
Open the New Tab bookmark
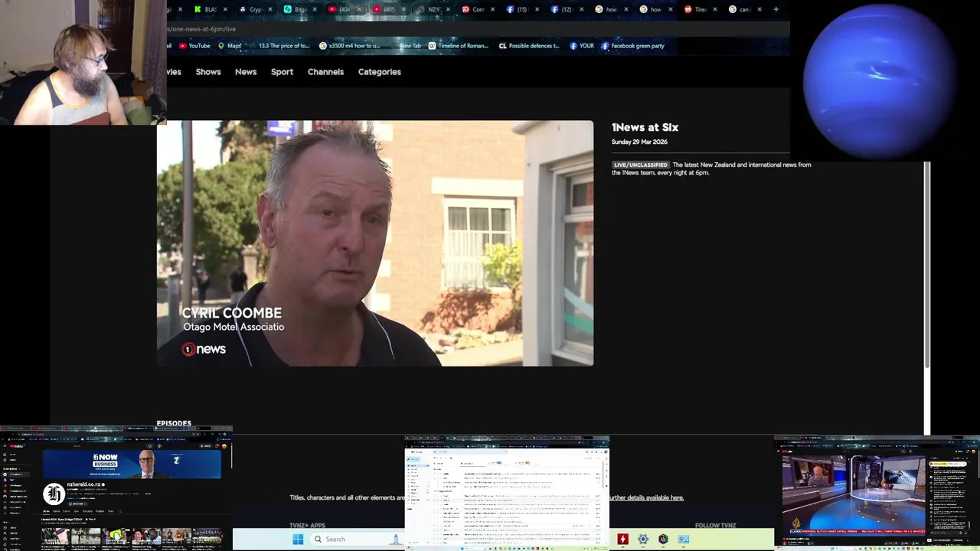click(x=408, y=46)
